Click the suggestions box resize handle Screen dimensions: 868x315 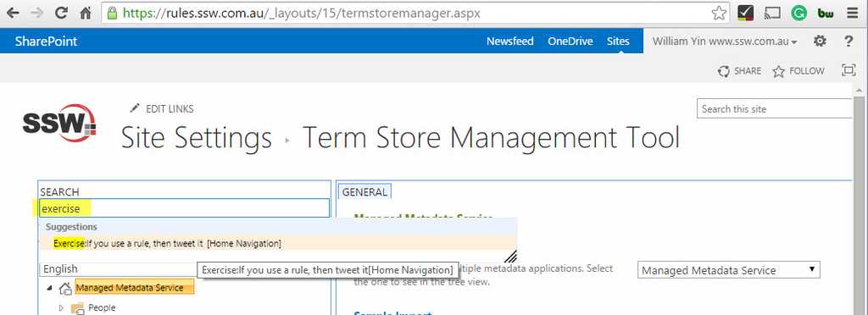tap(510, 256)
